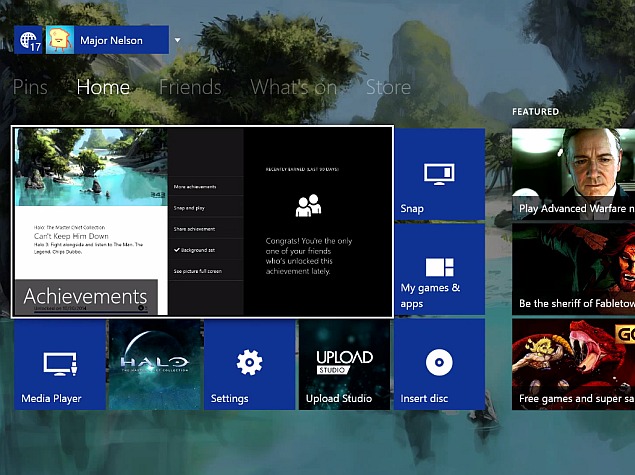Open the My games & apps tile
This screenshot has width=635, height=475.
(439, 269)
